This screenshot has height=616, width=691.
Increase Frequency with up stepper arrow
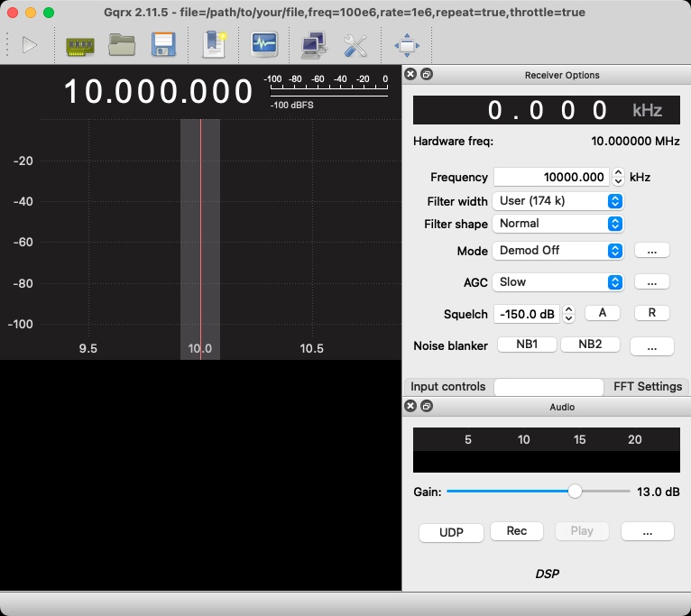click(618, 173)
